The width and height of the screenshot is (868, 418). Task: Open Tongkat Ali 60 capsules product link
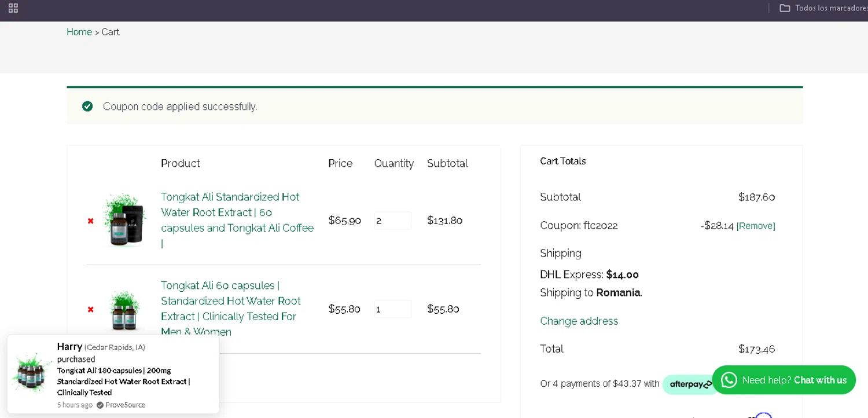tap(231, 309)
